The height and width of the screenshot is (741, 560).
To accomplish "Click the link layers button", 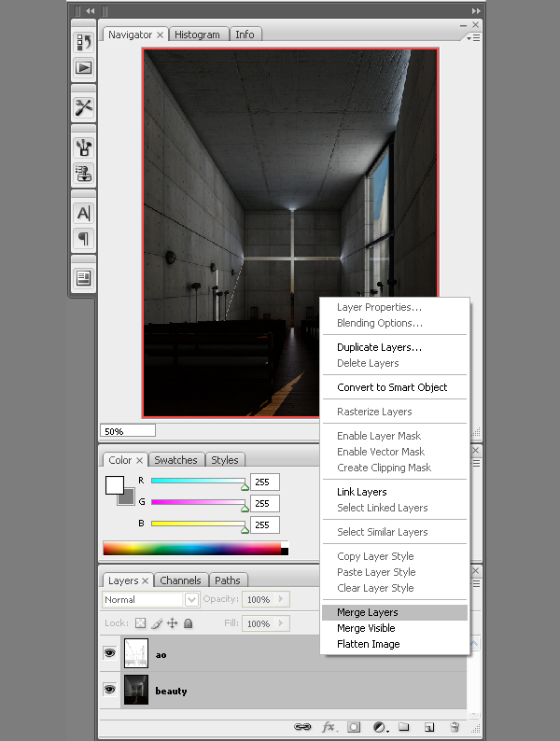I will [x=302, y=726].
